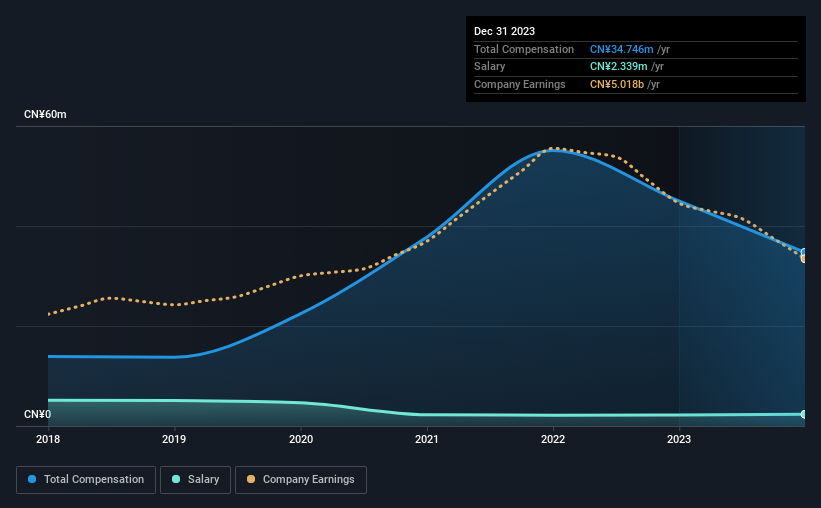Click the orange end-point marker on earnings line
The width and height of the screenshot is (821, 508).
804,259
